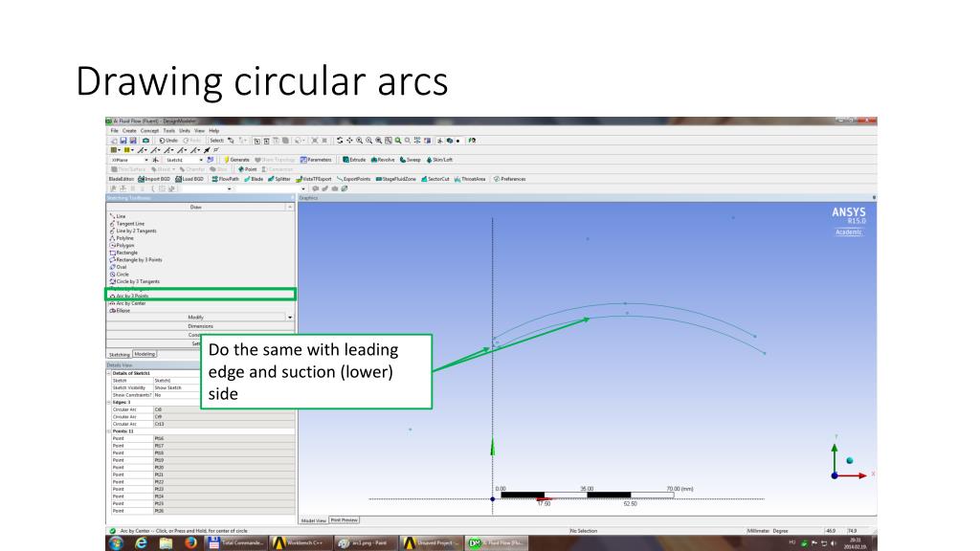Expand the Modify section arrow
Viewport: 980px width, 551px height.
(290, 318)
